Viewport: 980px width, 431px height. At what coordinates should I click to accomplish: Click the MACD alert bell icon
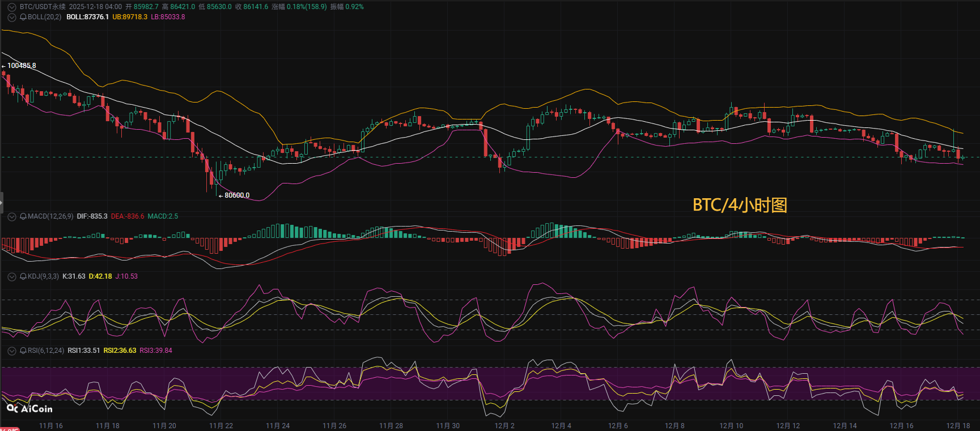(x=23, y=216)
